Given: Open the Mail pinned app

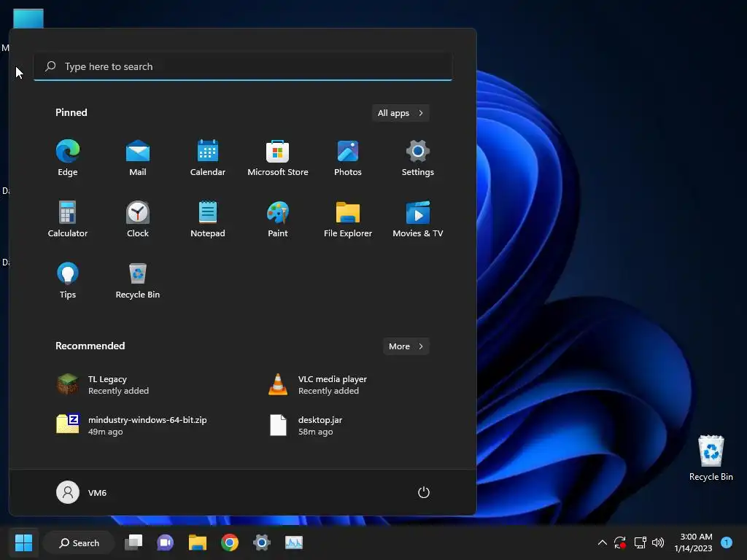Looking at the screenshot, I should [138, 158].
